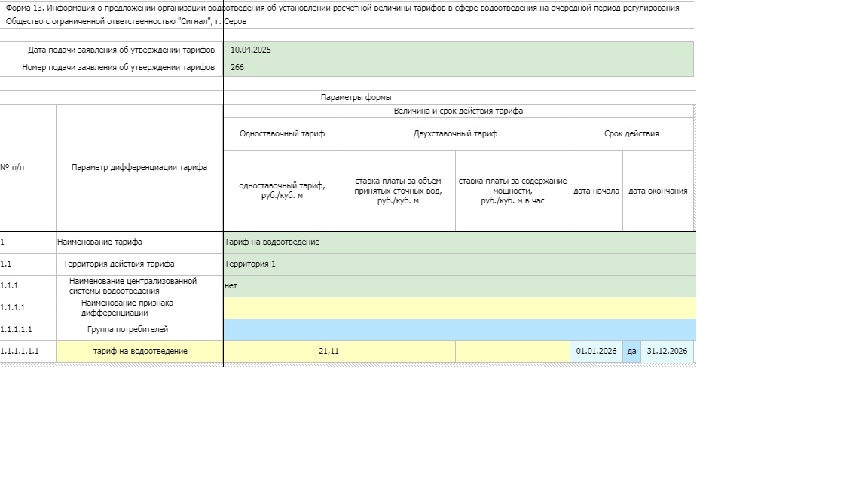Click the 'Наименование признака дифференциации' row label
This screenshot has height=488, width=868.
pos(127,307)
